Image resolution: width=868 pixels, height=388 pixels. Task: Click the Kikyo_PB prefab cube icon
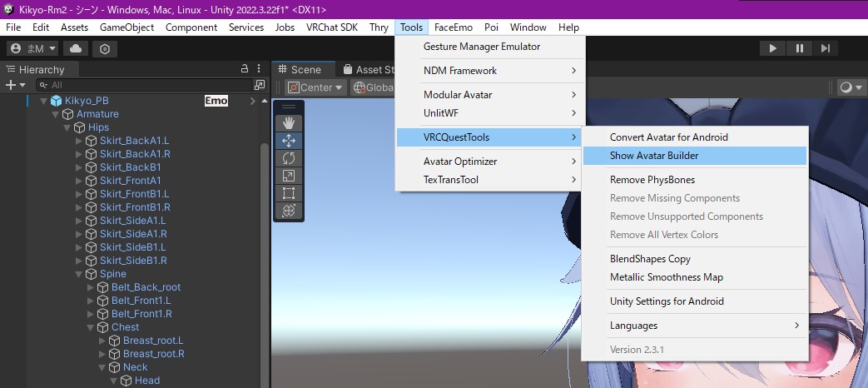pos(56,101)
